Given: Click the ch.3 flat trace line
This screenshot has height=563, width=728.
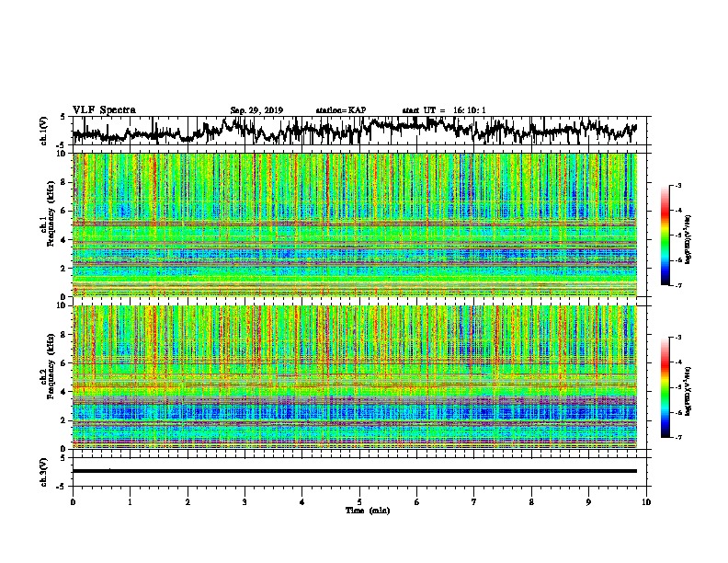Looking at the screenshot, I should pos(355,471).
